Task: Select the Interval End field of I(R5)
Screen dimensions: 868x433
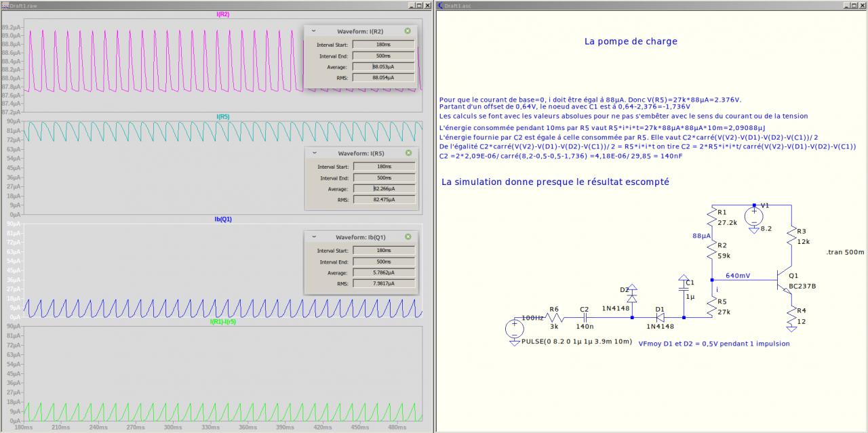Action: 384,178
